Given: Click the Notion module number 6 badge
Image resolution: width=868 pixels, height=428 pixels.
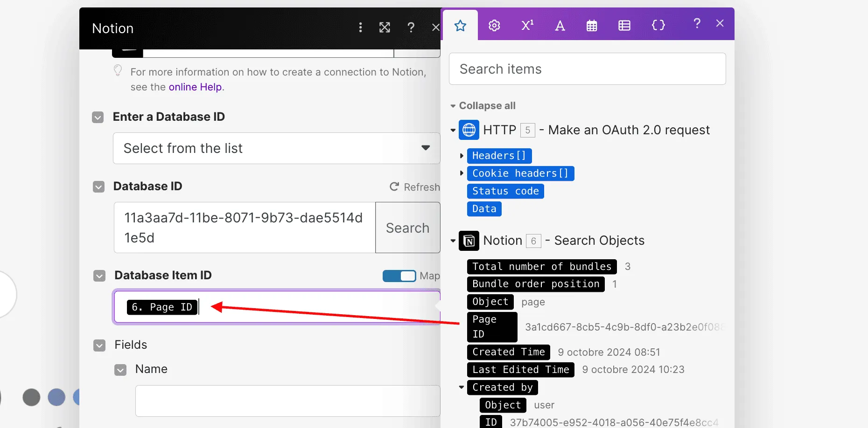Looking at the screenshot, I should tap(533, 241).
